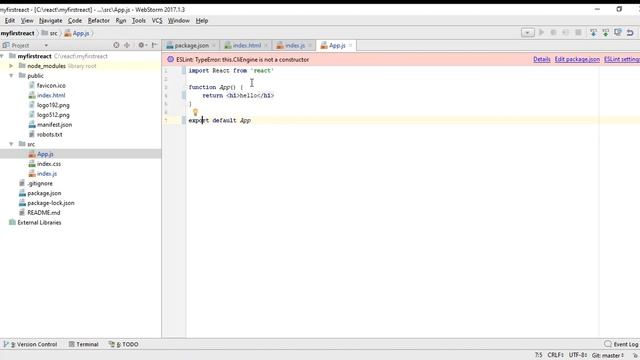640x360 pixels.
Task: Select logo192.png file
Action: (x=53, y=105)
